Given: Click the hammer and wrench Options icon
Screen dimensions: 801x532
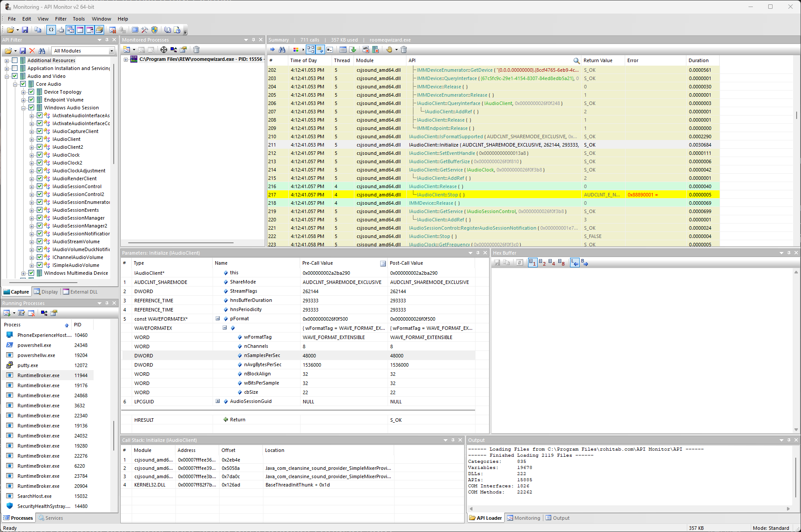Looking at the screenshot, I should pyautogui.click(x=144, y=30).
